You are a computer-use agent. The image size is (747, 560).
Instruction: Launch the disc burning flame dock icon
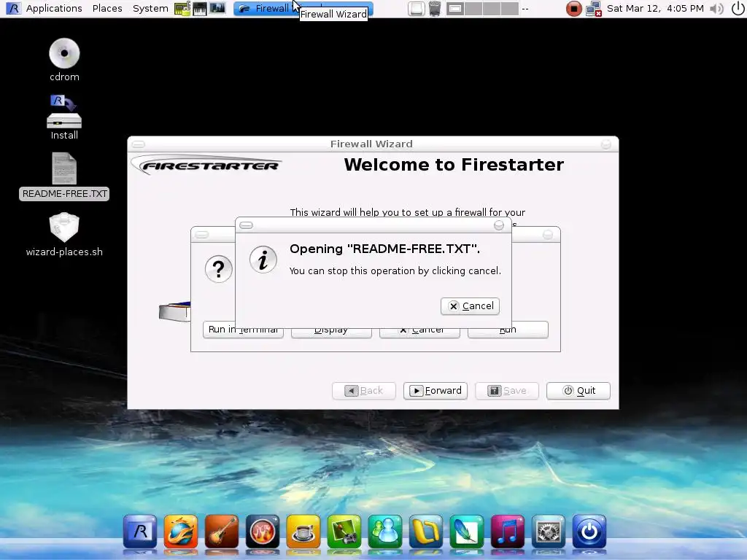[263, 531]
